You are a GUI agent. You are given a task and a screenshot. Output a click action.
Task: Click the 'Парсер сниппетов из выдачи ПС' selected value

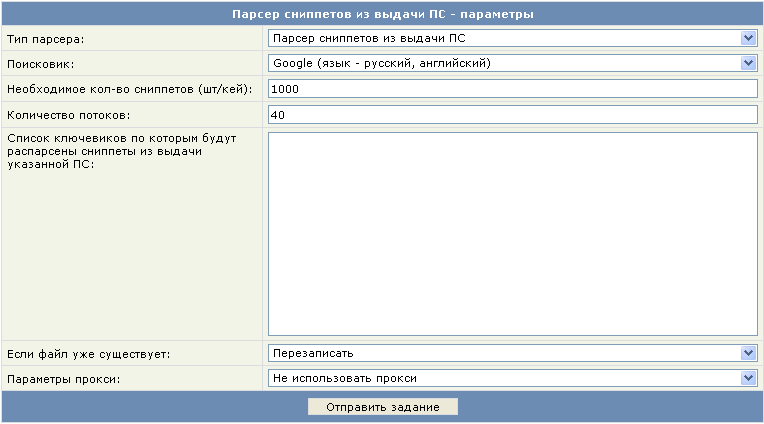click(370, 38)
